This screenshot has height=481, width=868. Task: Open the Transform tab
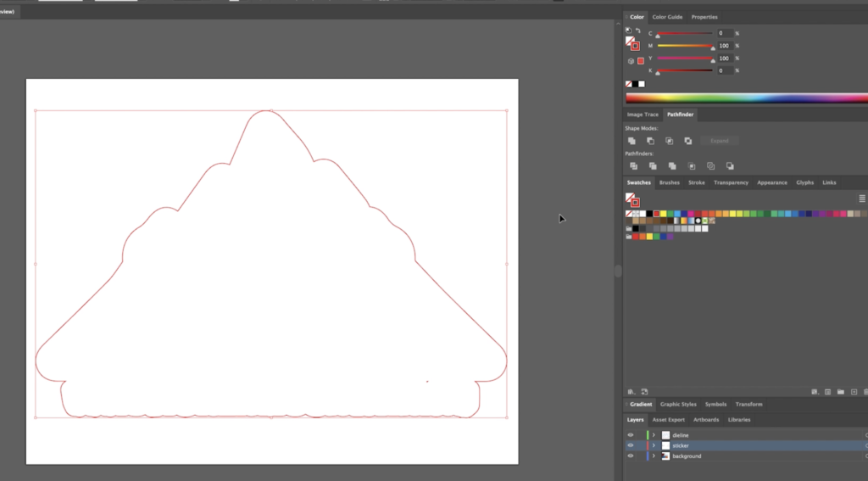click(x=748, y=405)
